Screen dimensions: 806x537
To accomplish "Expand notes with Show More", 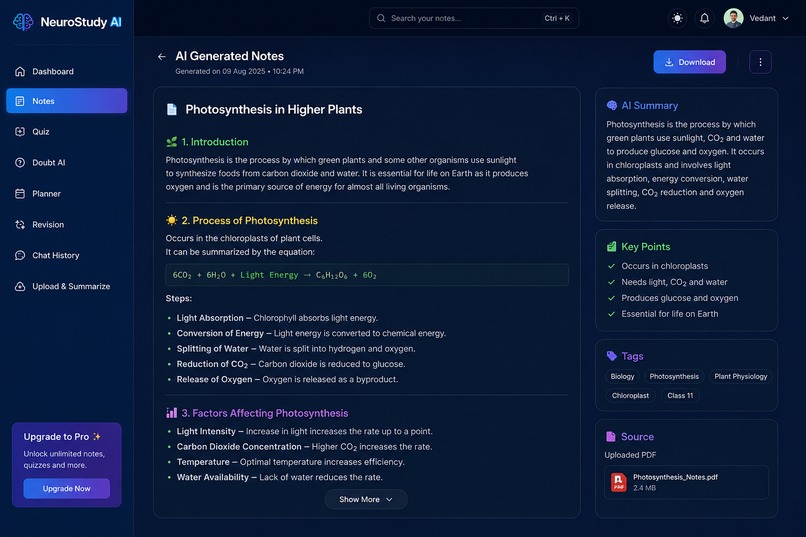I will [366, 499].
